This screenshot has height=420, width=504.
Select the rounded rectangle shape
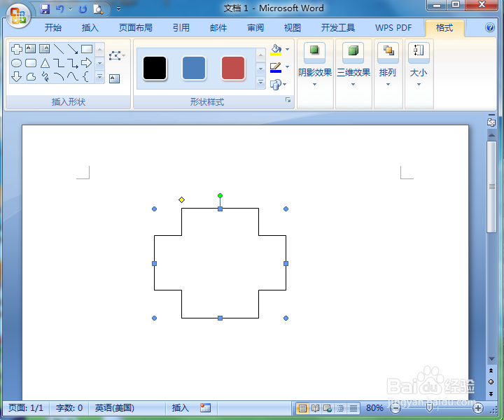31,63
